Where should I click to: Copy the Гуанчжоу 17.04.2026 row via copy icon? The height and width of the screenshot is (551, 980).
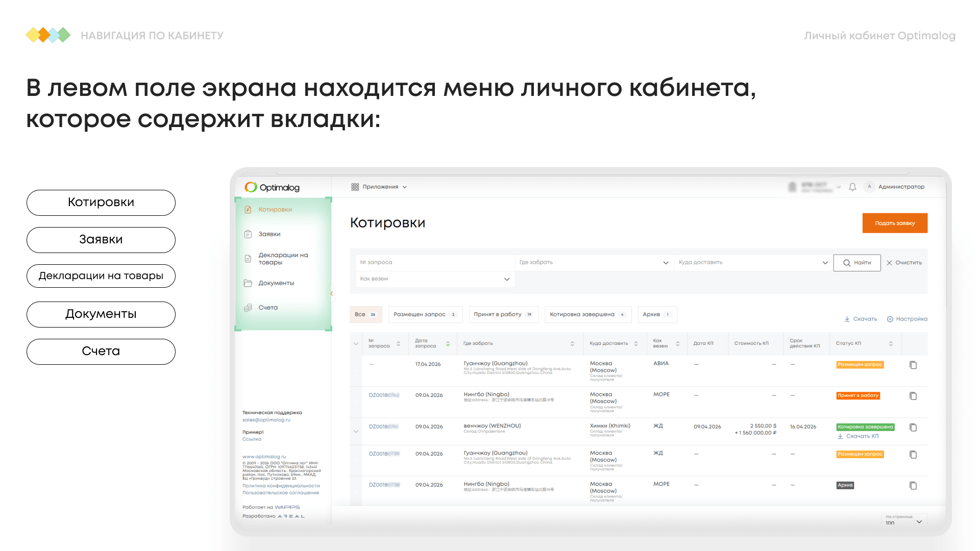pos(913,365)
